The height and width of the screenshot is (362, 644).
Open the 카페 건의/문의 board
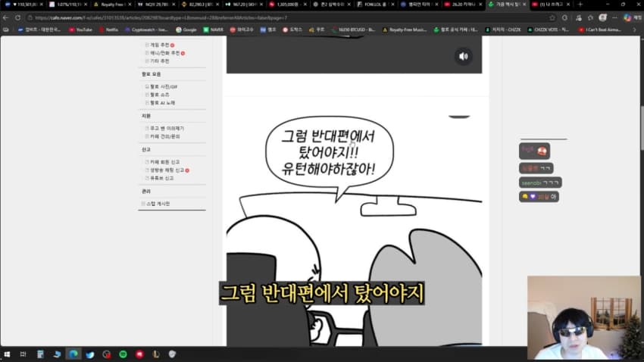point(164,136)
